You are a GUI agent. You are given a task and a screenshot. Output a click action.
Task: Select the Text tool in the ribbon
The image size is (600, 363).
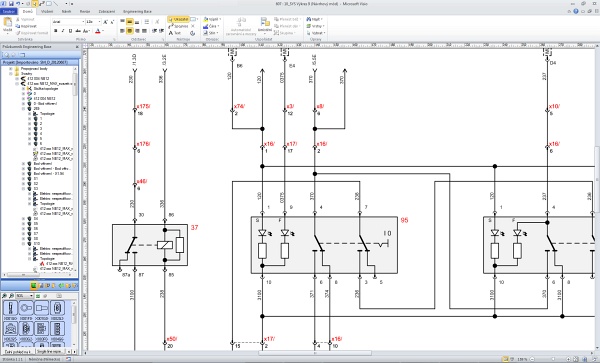point(175,33)
